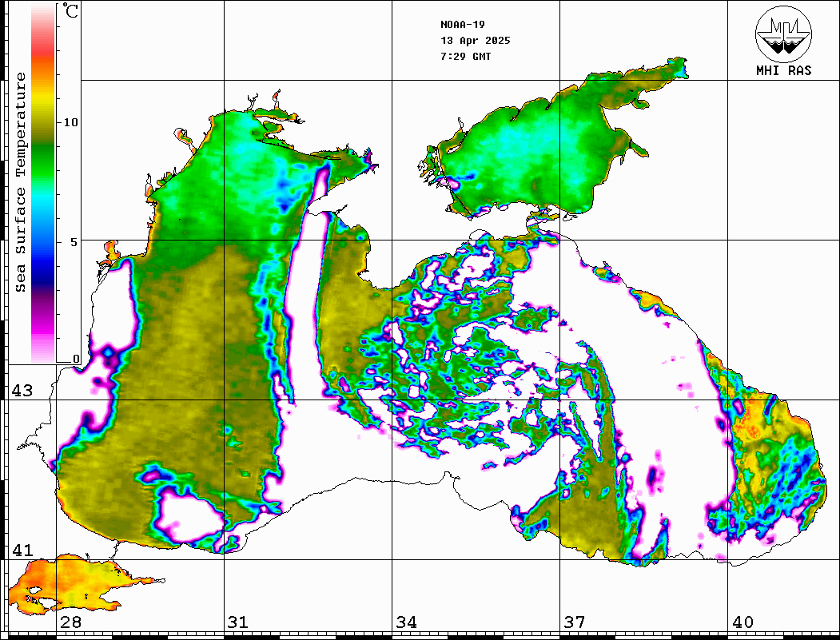
Task: Click the longitude label '34'
Action: point(406,622)
